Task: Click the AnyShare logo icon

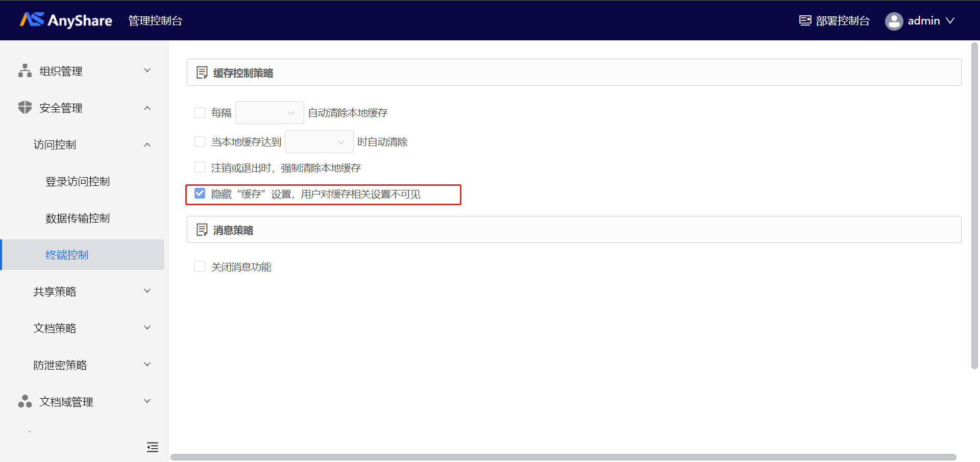Action: [32, 19]
